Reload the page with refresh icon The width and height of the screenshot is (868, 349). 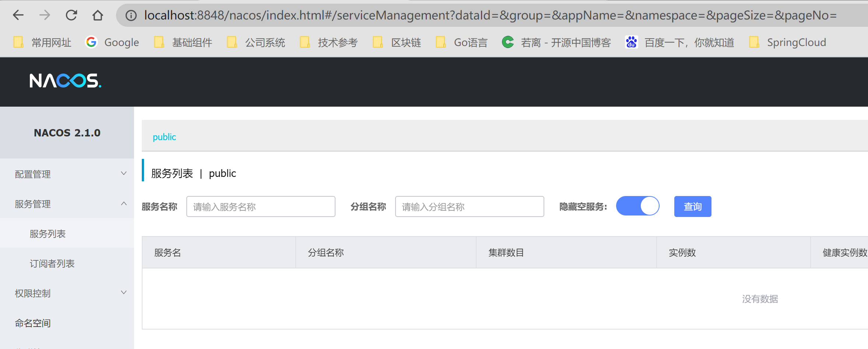pos(71,15)
